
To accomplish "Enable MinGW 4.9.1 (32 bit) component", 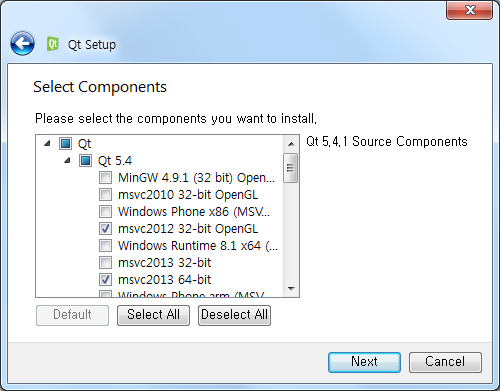I will coord(105,178).
